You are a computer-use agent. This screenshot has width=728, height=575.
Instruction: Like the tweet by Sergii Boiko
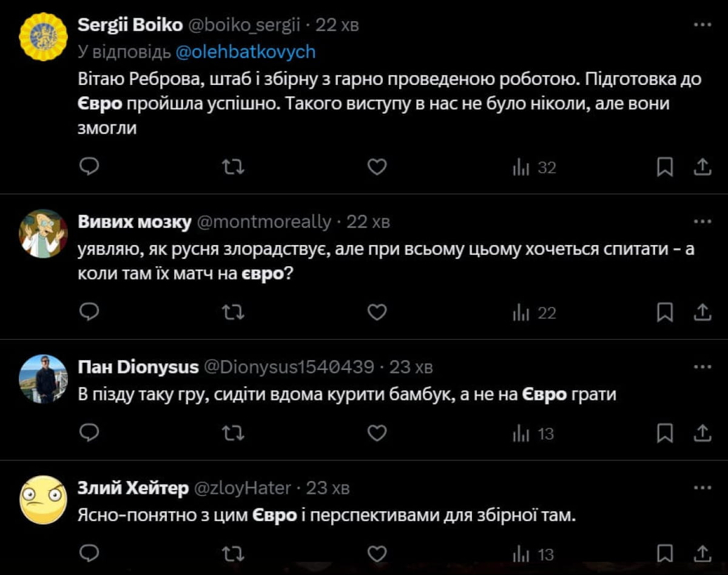377,167
